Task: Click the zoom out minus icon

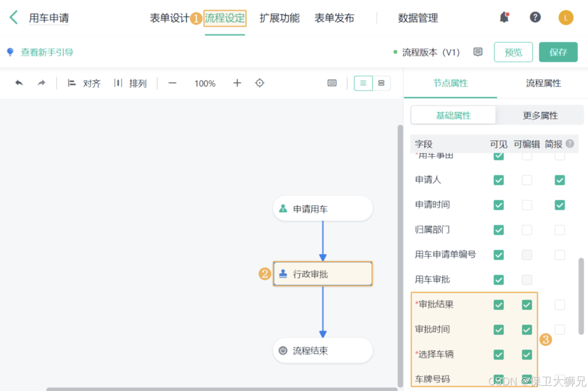Action: coord(172,83)
